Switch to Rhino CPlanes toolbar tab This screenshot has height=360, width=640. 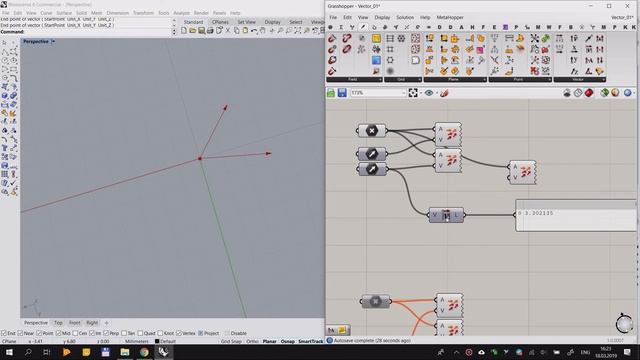[220, 22]
